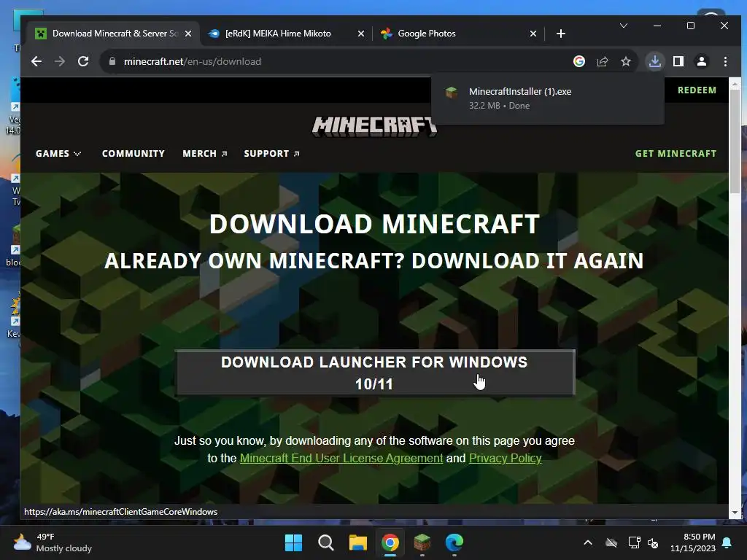View site info via lock icon
The width and height of the screenshot is (747, 560).
click(x=112, y=61)
